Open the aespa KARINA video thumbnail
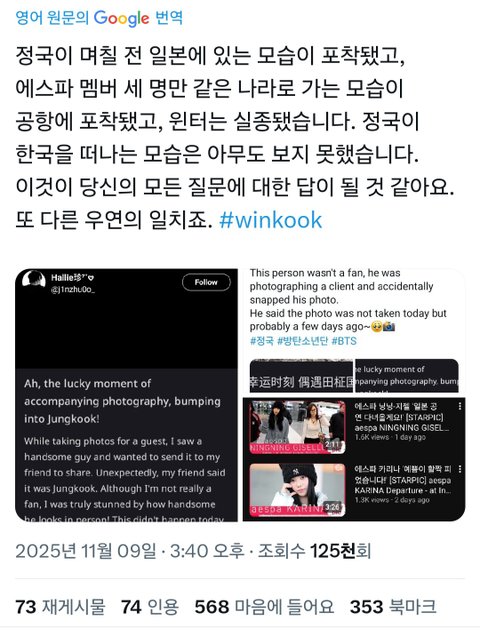The height and width of the screenshot is (636, 480). click(297, 490)
